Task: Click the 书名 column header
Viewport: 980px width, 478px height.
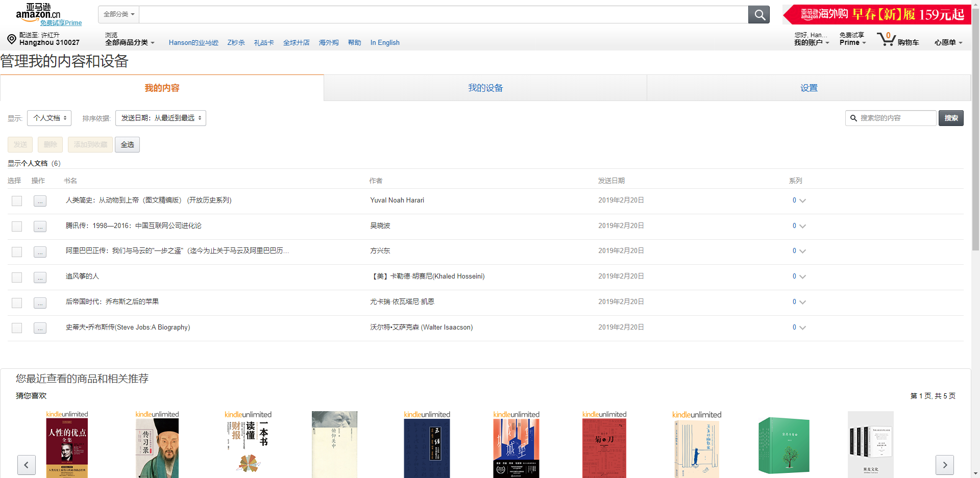Action: pyautogui.click(x=70, y=181)
